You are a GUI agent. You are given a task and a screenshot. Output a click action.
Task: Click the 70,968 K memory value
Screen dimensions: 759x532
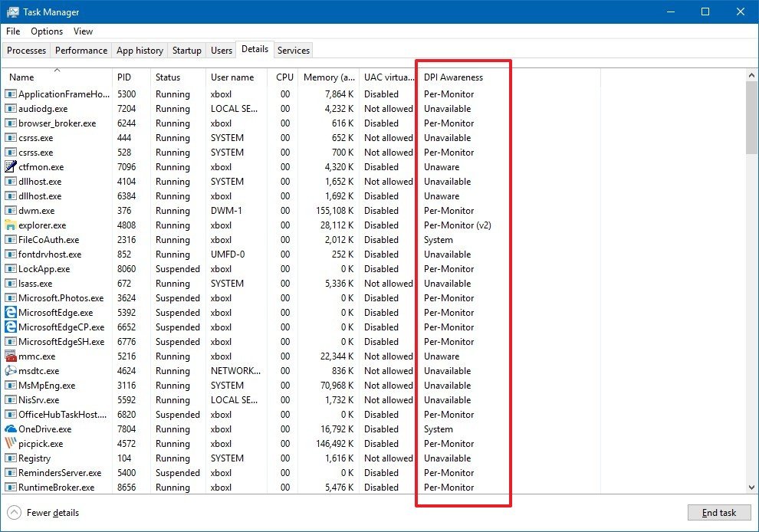[337, 386]
